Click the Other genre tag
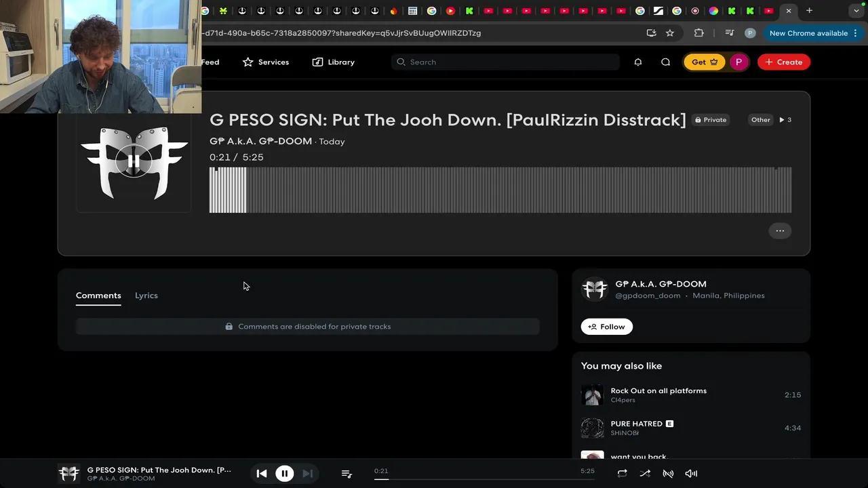Screen dimensions: 868x488 tap(760, 120)
